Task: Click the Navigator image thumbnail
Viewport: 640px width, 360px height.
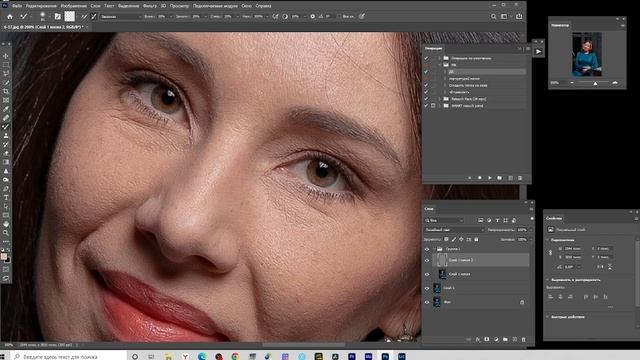Action: tap(587, 54)
